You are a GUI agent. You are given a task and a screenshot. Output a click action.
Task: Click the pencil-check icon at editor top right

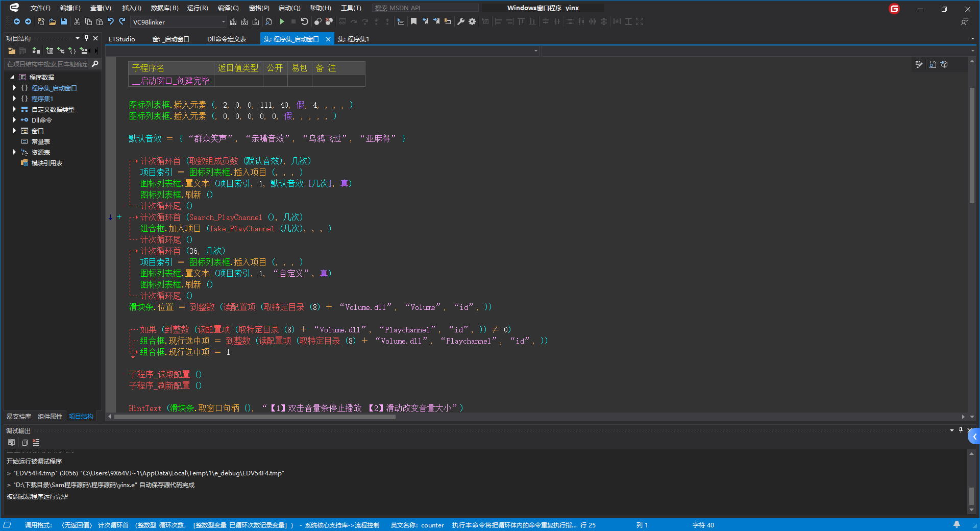(919, 64)
